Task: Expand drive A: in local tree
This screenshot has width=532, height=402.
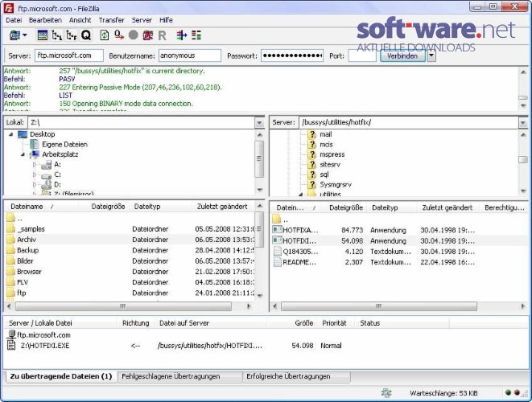Action: [x=35, y=164]
